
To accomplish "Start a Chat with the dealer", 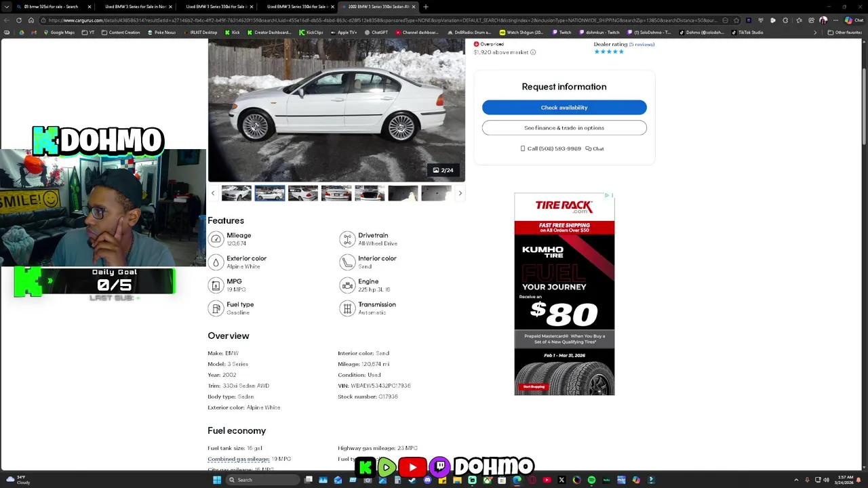I will click(x=595, y=148).
